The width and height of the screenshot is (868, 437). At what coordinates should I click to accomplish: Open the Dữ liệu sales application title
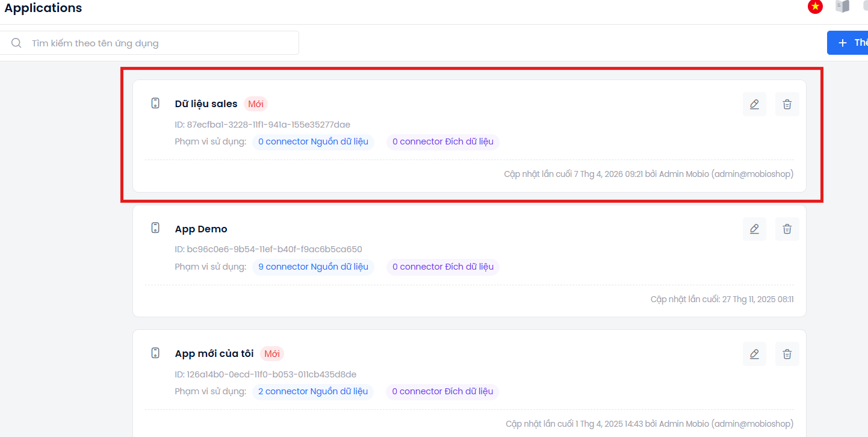pyautogui.click(x=206, y=104)
